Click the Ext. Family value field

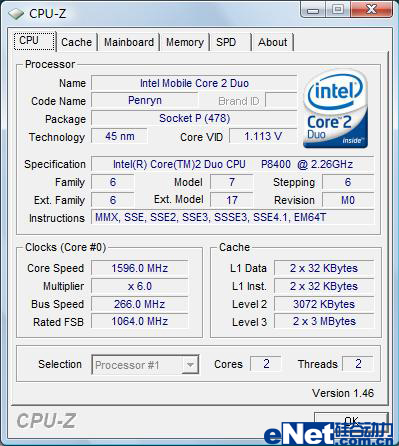(113, 200)
